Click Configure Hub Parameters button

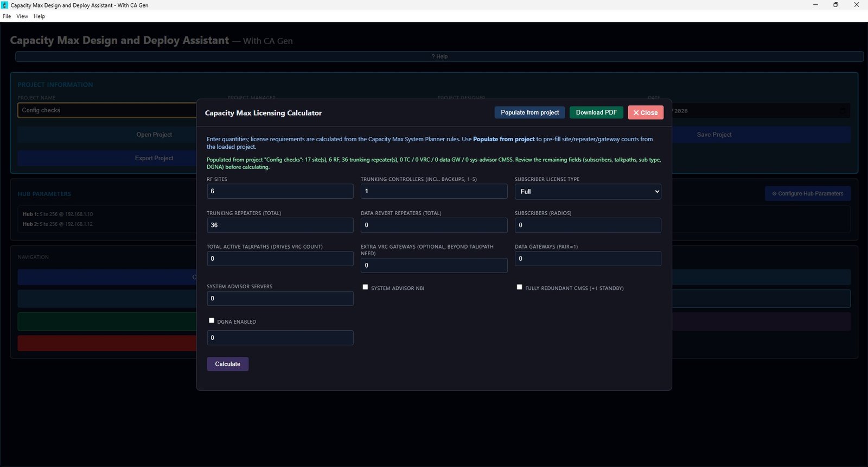click(x=808, y=194)
